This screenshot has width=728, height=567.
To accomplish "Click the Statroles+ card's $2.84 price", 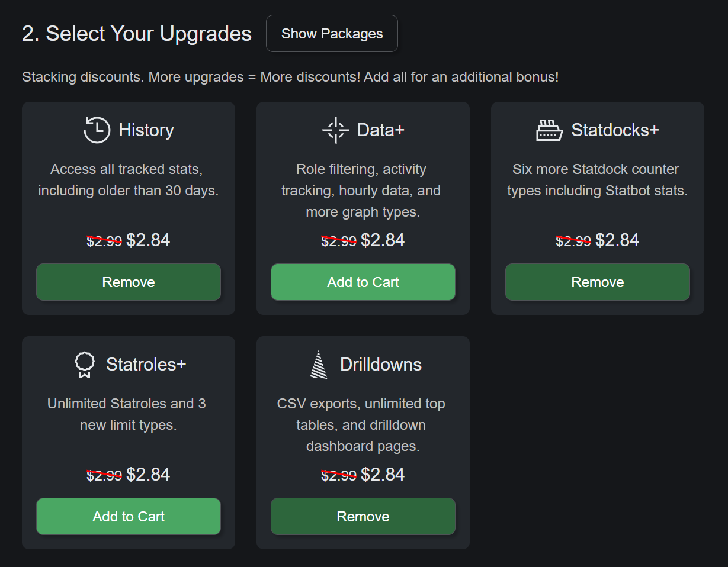I will coord(148,475).
